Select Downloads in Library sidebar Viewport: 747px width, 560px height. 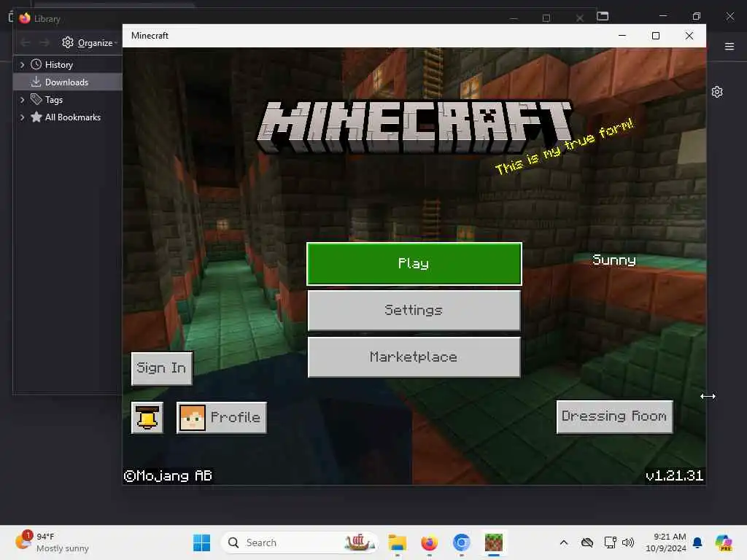click(68, 82)
